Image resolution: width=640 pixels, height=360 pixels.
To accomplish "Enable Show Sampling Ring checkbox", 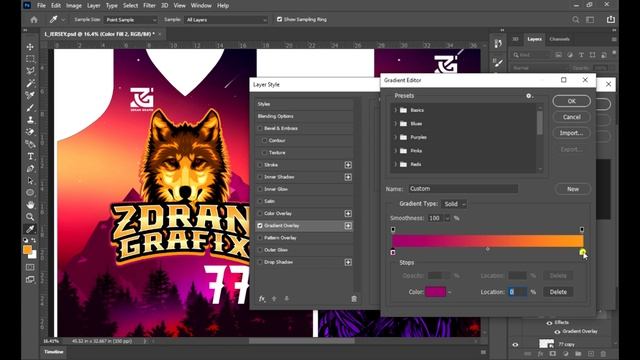I will (x=280, y=19).
